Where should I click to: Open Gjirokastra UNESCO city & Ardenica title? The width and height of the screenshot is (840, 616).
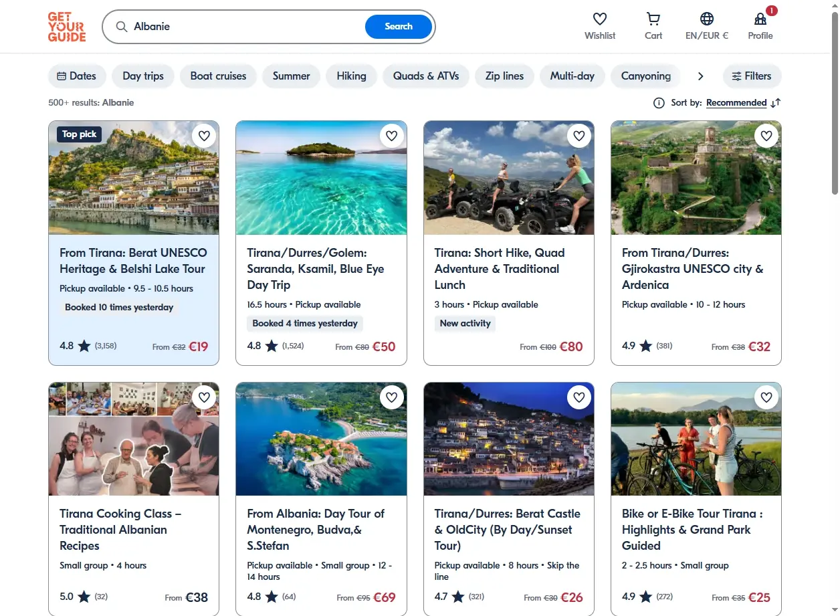pyautogui.click(x=692, y=269)
